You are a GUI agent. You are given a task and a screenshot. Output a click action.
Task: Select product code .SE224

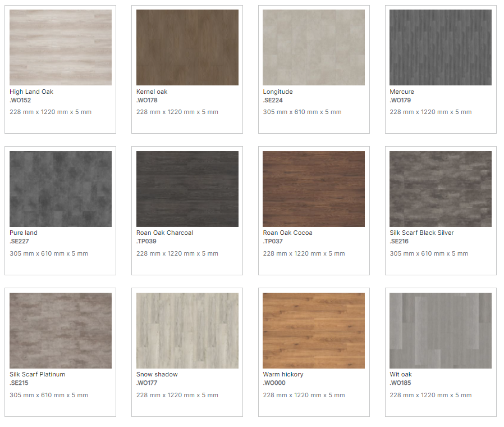273,100
